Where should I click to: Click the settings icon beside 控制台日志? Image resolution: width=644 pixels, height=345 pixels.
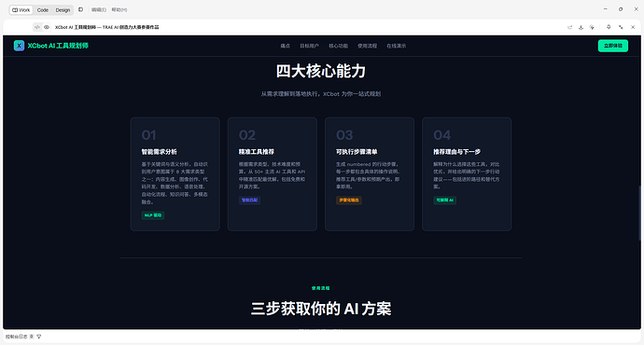32,337
